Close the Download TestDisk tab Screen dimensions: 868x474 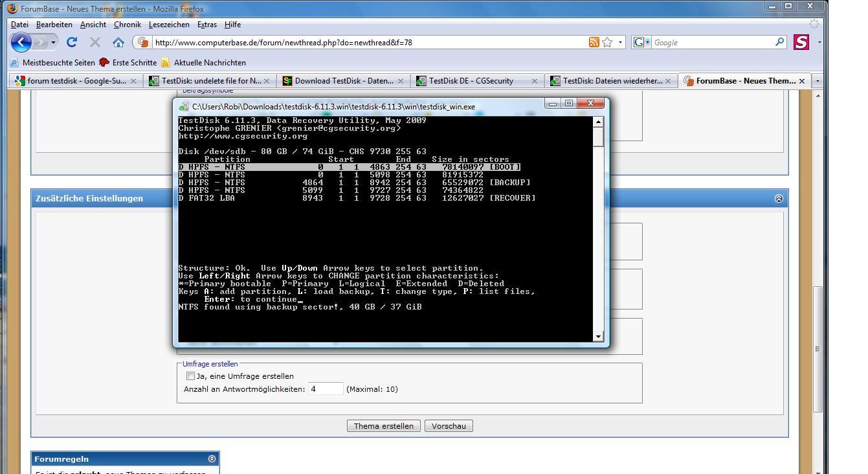[x=401, y=81]
